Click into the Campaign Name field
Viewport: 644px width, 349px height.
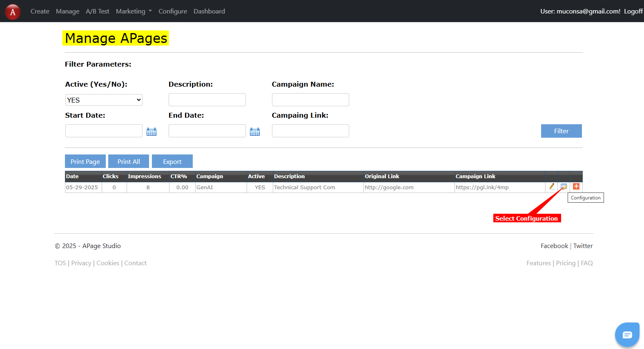tap(310, 100)
